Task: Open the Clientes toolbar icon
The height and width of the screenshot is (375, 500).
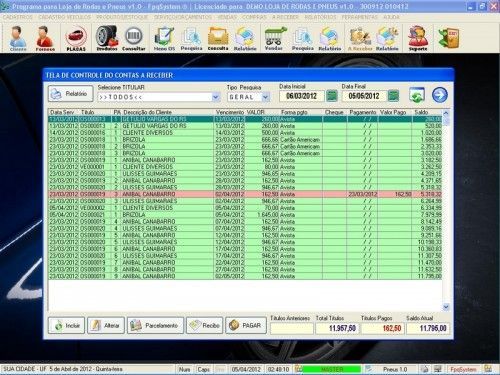Action: tap(18, 38)
